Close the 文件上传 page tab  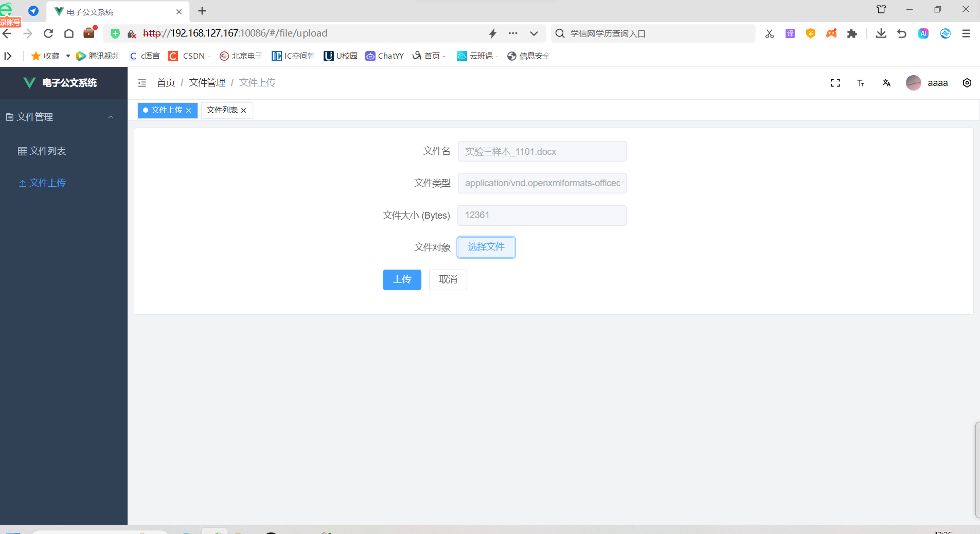(189, 110)
